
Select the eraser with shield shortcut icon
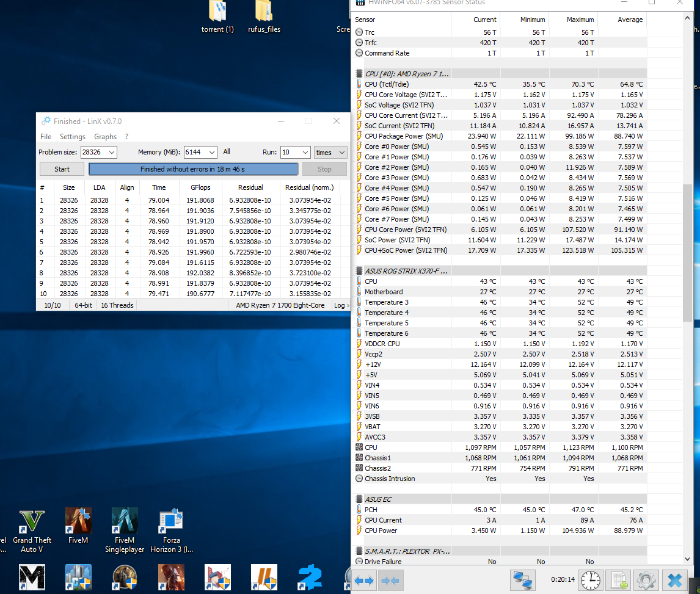pyautogui.click(x=217, y=577)
